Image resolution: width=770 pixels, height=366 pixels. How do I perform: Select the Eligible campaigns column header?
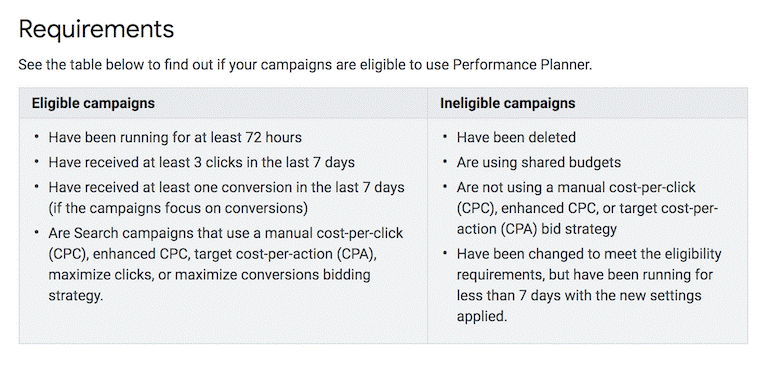pos(93,103)
